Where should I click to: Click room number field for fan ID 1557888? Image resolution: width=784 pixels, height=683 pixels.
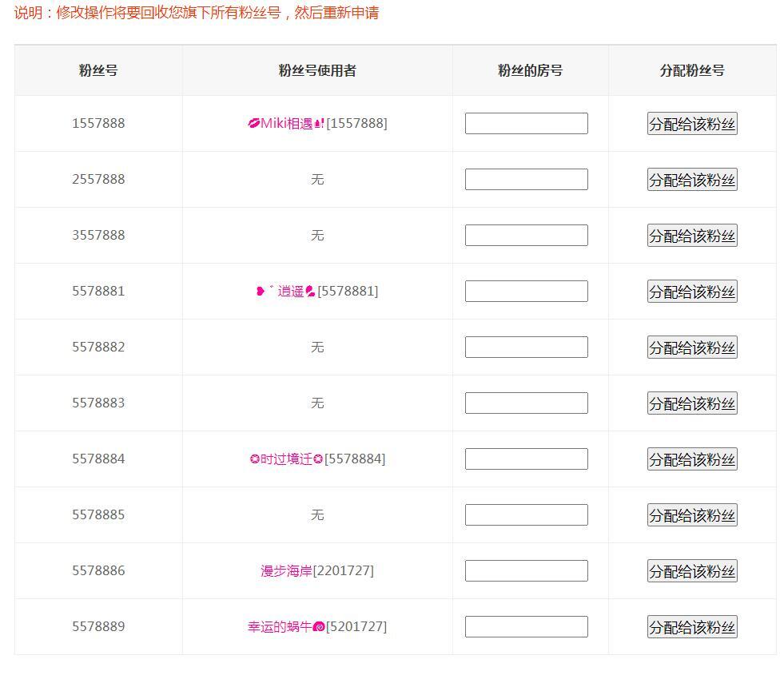click(x=526, y=123)
